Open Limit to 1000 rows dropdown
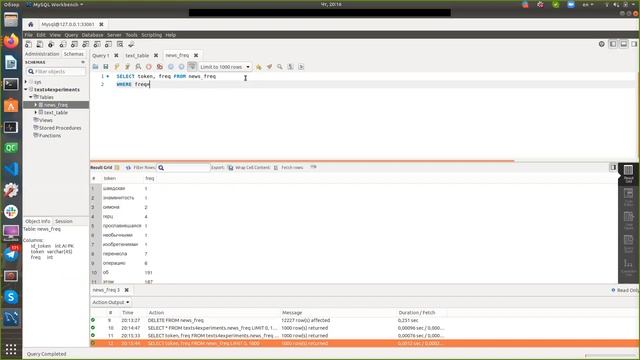 [x=224, y=67]
